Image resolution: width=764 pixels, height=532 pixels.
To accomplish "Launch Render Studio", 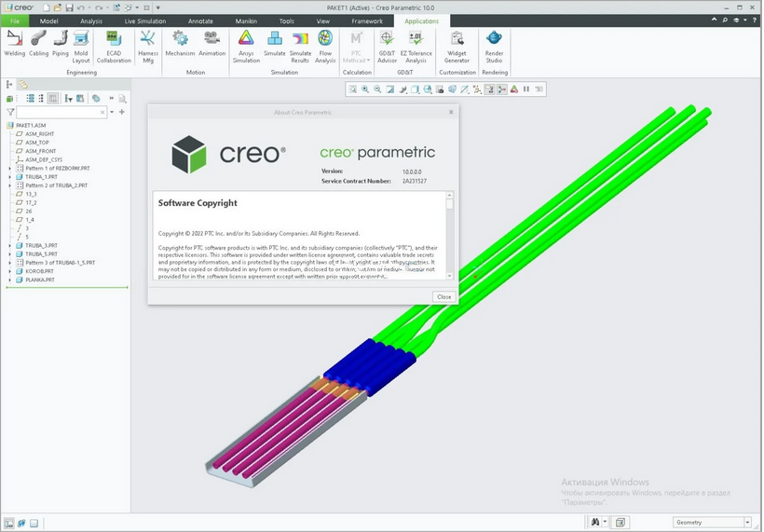I will (494, 47).
